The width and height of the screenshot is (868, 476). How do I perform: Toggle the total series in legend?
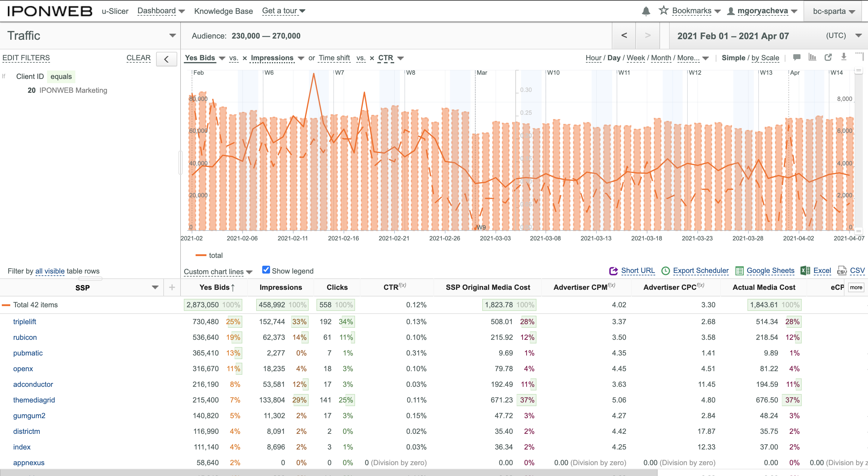pyautogui.click(x=209, y=255)
